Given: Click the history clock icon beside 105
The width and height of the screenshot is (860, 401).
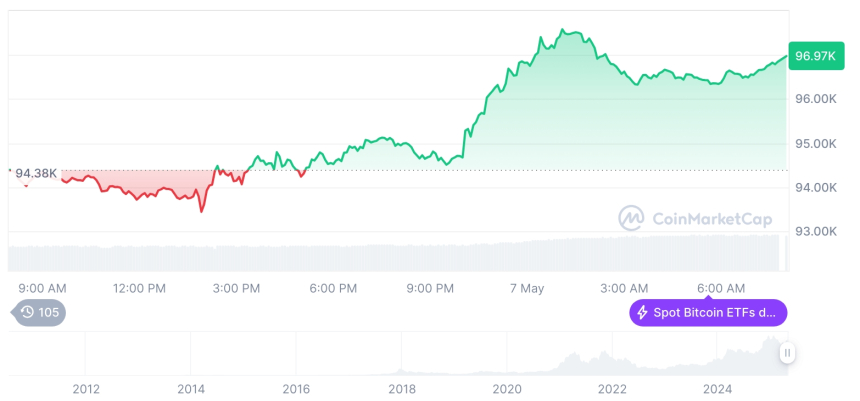Looking at the screenshot, I should [x=27, y=312].
